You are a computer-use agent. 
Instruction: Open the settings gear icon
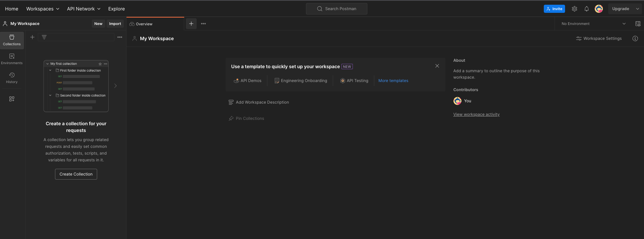click(575, 9)
